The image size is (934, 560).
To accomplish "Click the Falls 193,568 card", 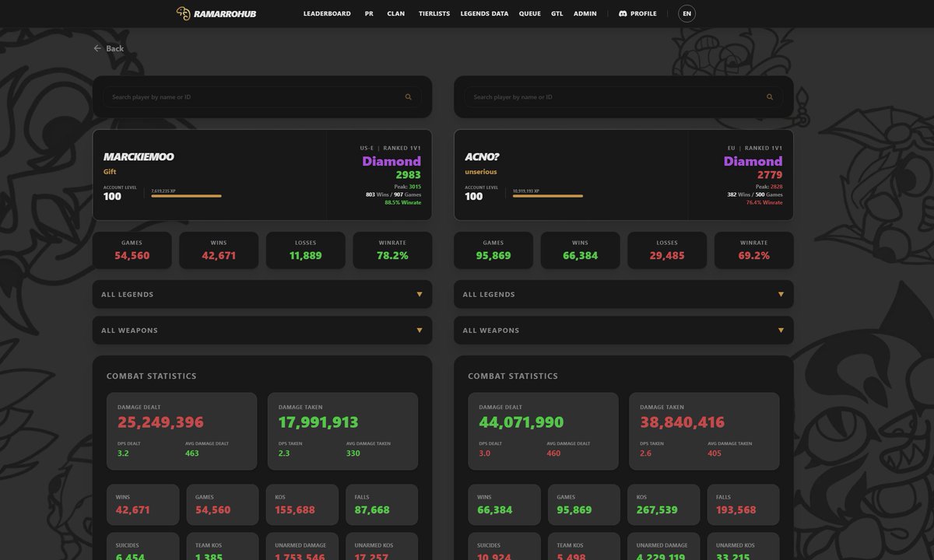I will [x=743, y=504].
